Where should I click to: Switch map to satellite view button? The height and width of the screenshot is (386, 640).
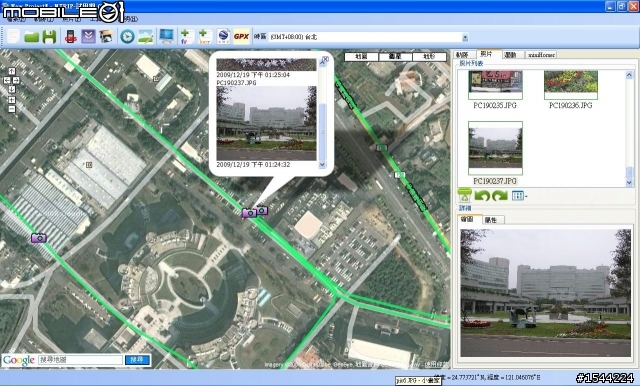point(396,56)
